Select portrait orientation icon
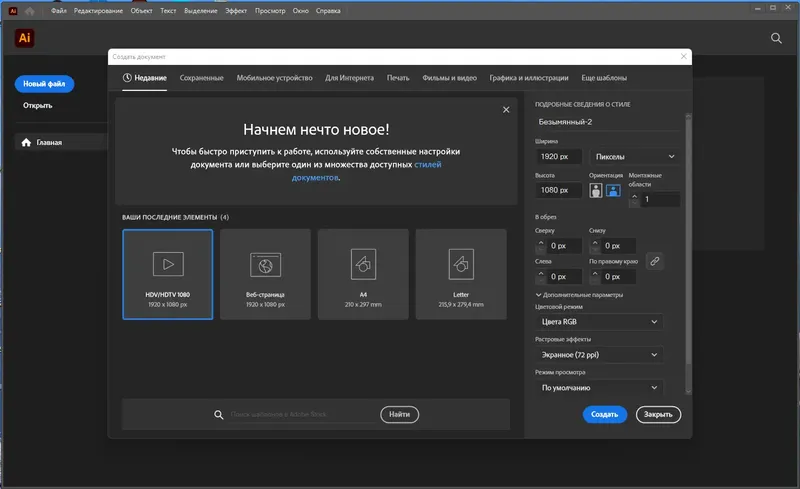The height and width of the screenshot is (489, 800). point(595,190)
